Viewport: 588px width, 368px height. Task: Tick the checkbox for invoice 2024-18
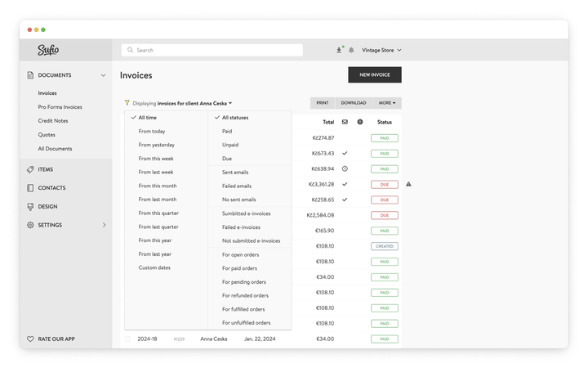pos(127,339)
